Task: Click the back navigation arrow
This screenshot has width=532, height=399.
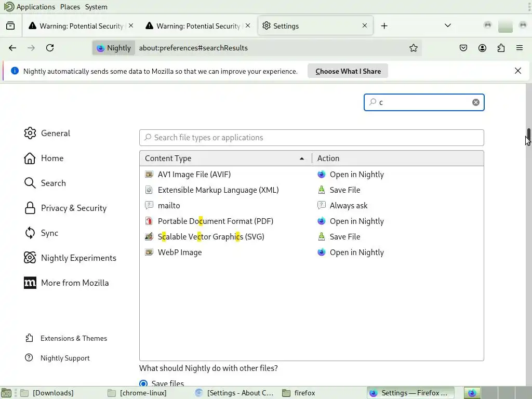Action: point(12,48)
